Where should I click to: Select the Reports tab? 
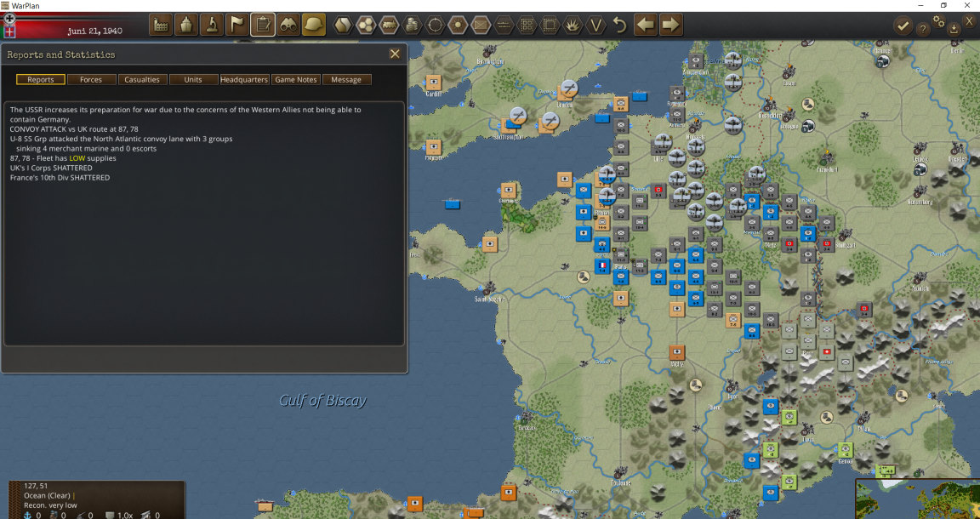point(41,79)
